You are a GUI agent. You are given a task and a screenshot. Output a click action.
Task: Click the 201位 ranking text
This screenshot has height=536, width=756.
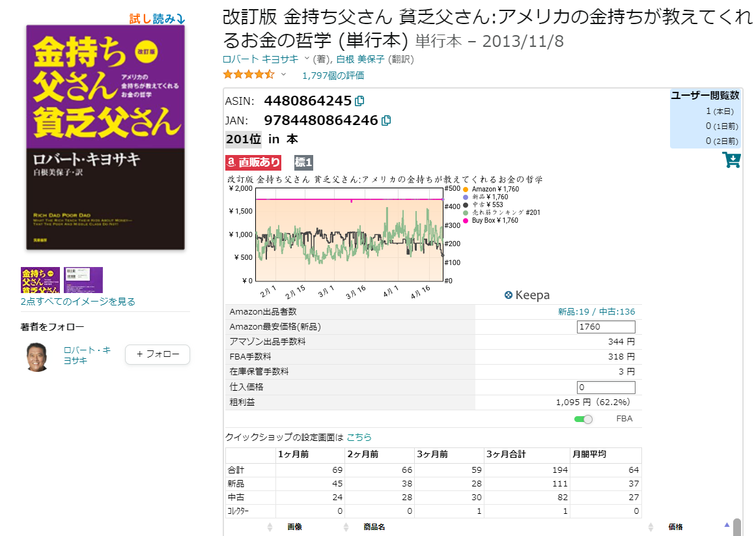point(244,139)
